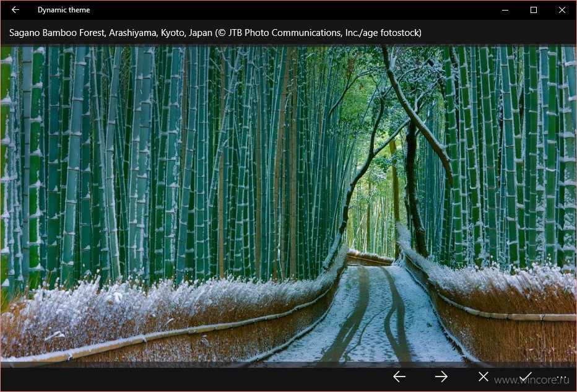Show the next image
The width and height of the screenshot is (577, 392).
441,377
